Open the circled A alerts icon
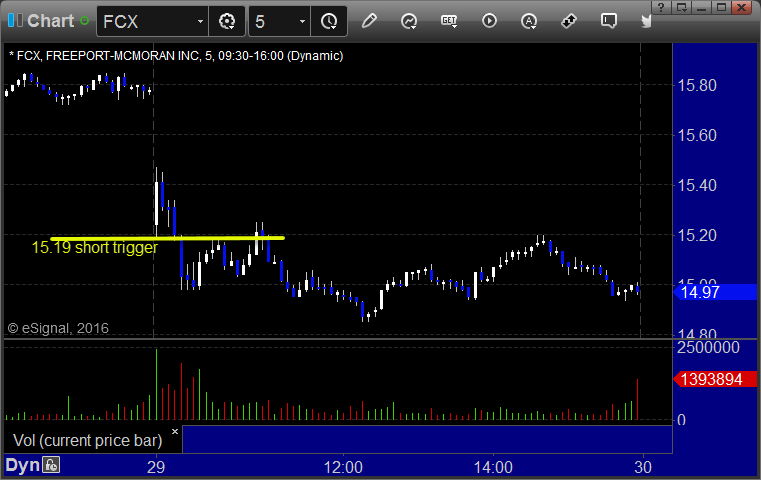Image resolution: width=761 pixels, height=480 pixels. coord(529,21)
